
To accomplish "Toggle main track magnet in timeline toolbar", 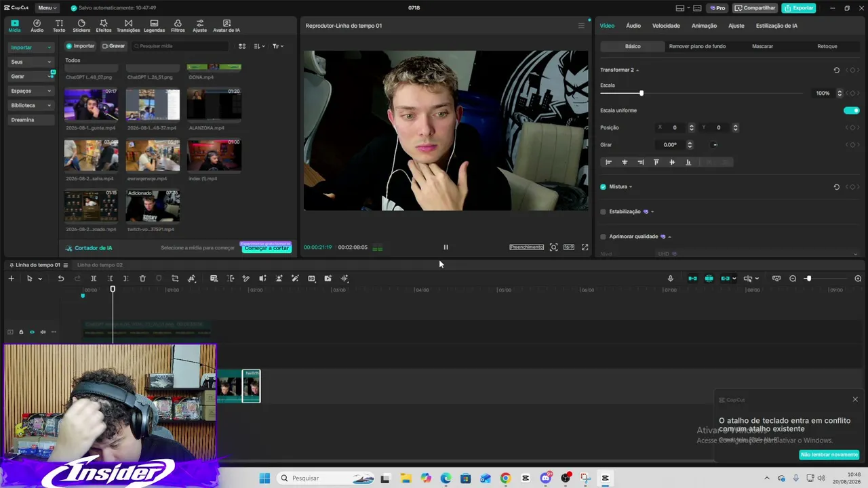I will coord(692,279).
